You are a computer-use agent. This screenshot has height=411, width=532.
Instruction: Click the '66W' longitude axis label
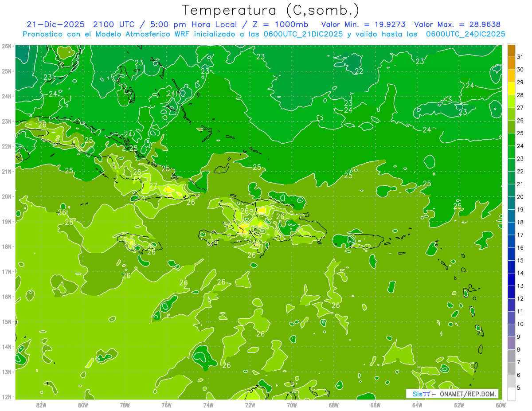point(376,405)
